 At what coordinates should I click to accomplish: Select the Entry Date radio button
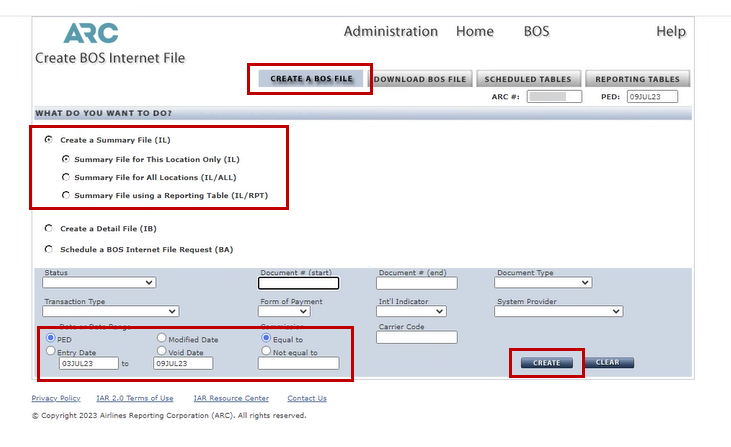click(51, 351)
